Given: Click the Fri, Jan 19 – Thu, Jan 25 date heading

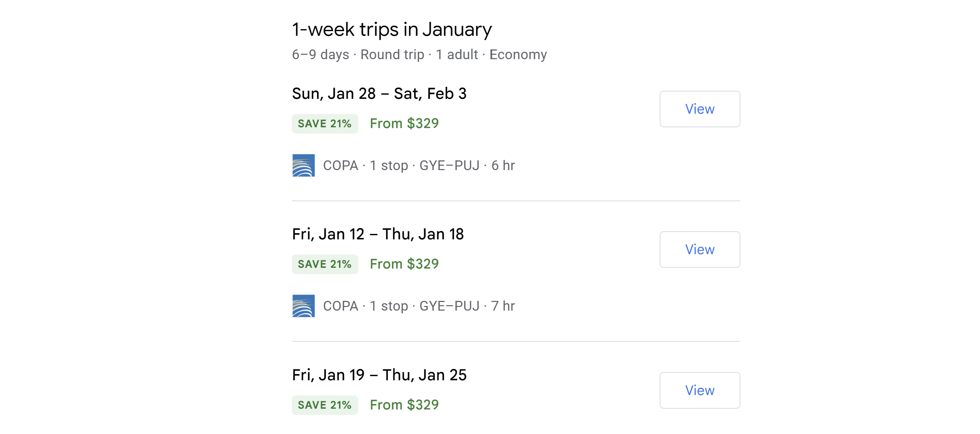Looking at the screenshot, I should 379,375.
